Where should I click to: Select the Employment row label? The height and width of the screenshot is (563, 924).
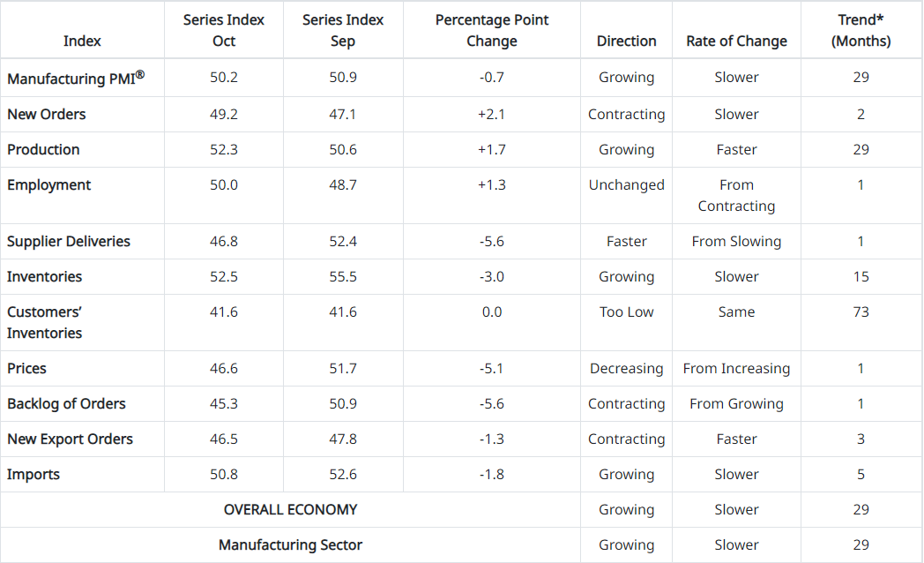click(48, 184)
